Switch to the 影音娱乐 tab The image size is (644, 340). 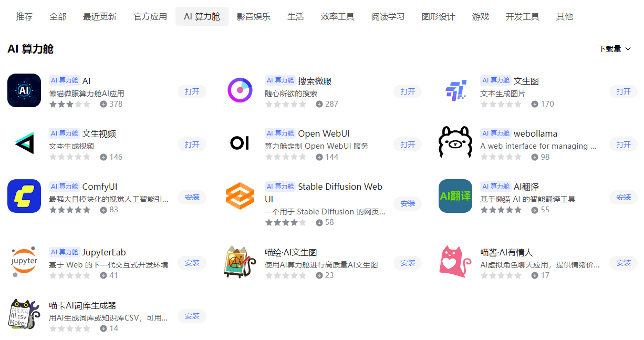254,16
